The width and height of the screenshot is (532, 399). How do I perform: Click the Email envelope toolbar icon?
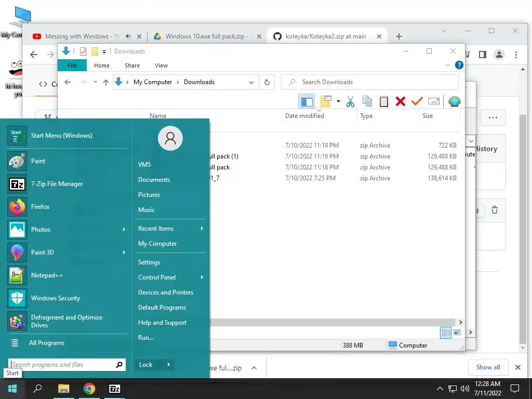click(434, 101)
